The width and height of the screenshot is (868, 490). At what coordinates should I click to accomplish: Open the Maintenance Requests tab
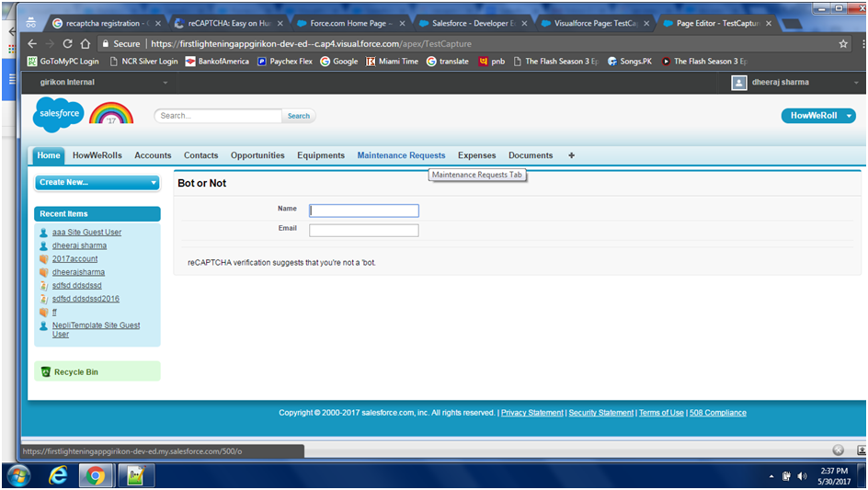(401, 155)
